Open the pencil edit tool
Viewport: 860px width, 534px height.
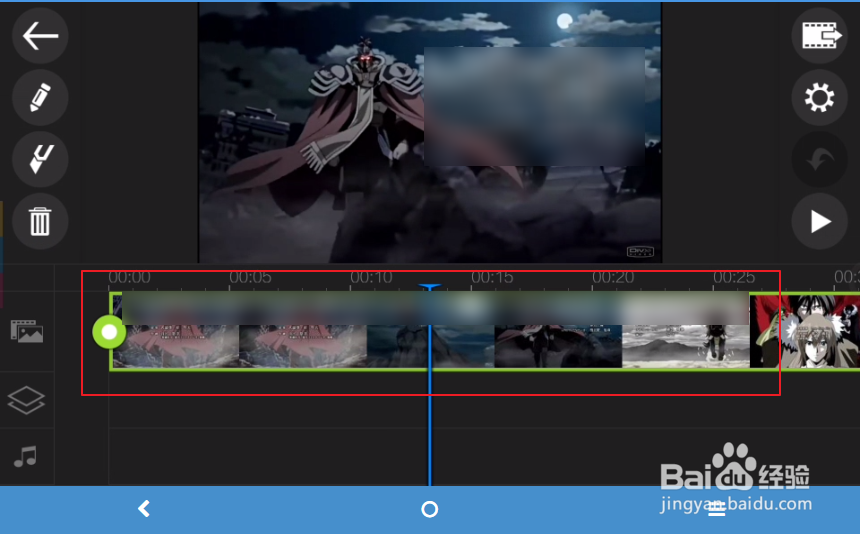(x=40, y=98)
